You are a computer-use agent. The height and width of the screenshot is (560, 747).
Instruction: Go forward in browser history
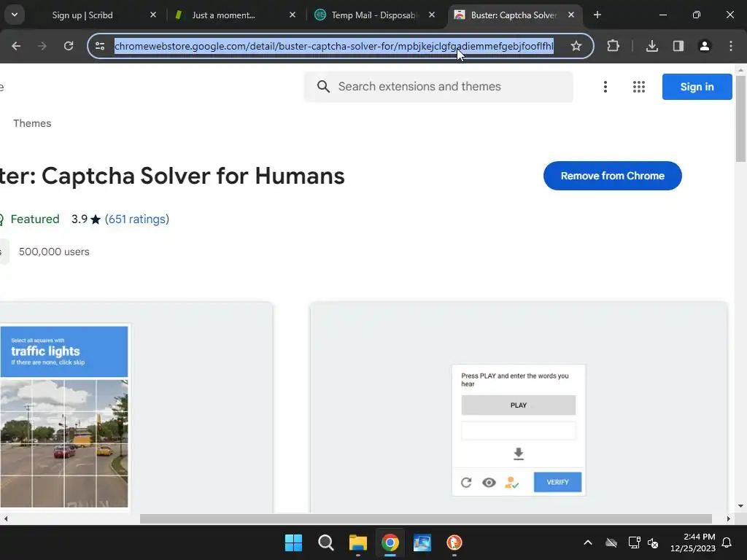tap(42, 46)
